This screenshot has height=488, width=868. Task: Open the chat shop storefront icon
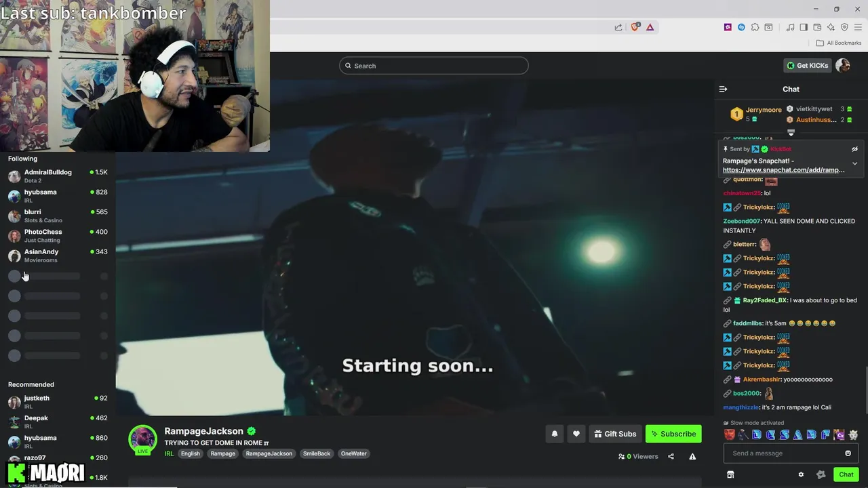[730, 474]
